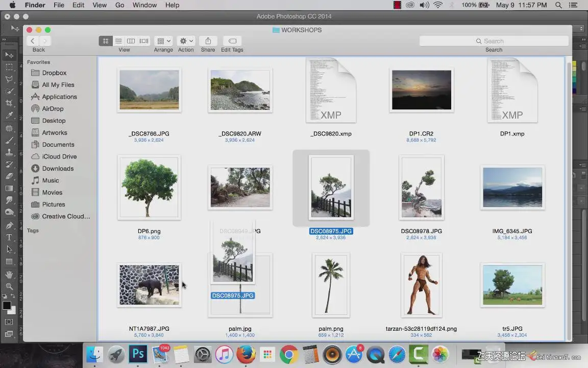Click the Edit Tags button
588x368 pixels.
[x=232, y=41]
